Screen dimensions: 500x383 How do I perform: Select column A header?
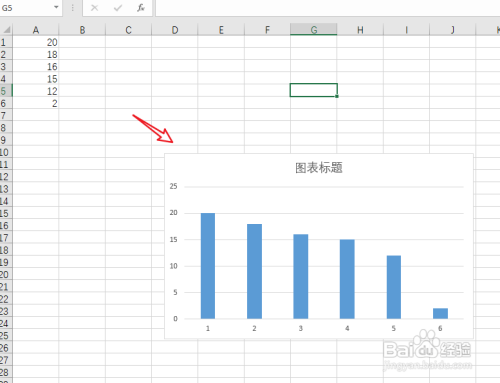click(x=36, y=30)
